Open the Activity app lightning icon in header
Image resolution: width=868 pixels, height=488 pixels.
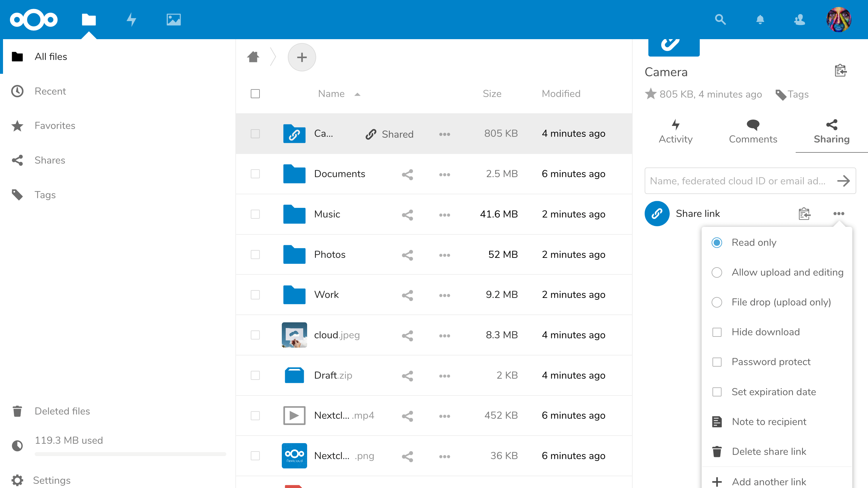131,20
